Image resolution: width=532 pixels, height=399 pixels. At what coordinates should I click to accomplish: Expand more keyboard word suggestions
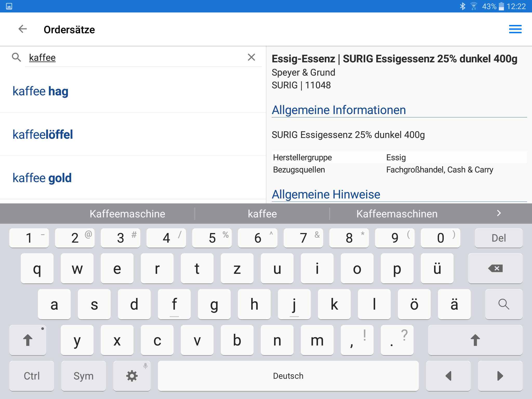click(498, 213)
